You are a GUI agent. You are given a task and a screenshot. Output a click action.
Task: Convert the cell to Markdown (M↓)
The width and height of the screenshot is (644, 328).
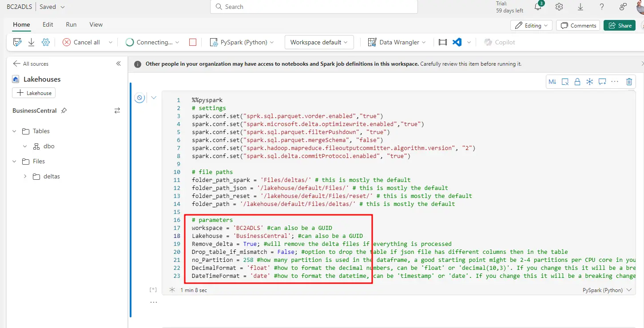(x=553, y=82)
